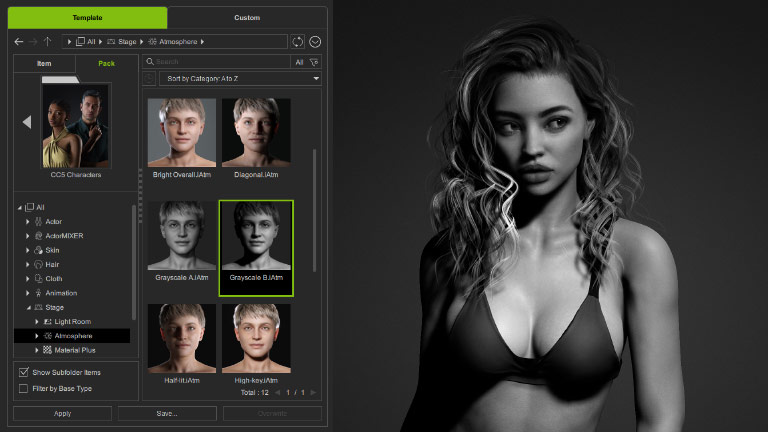768x432 pixels.
Task: Click the All search scope button
Action: tap(299, 62)
